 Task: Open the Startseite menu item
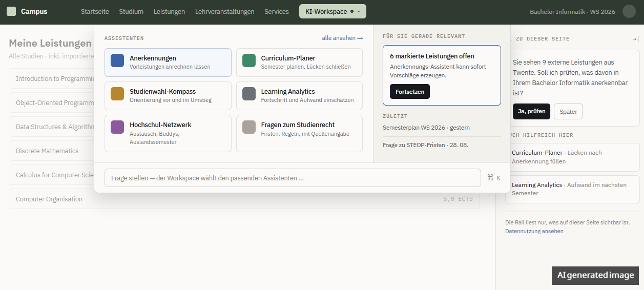tap(95, 11)
